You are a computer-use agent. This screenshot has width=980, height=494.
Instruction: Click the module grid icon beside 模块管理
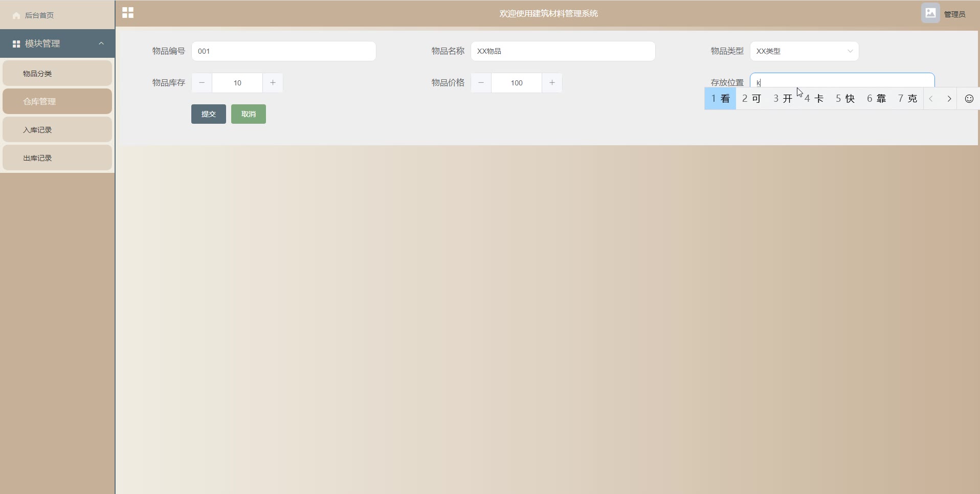coord(16,44)
